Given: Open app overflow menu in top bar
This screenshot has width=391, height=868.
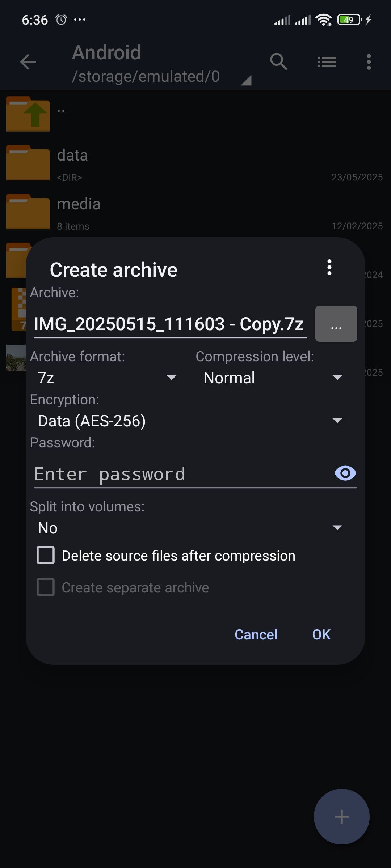Looking at the screenshot, I should (x=369, y=62).
